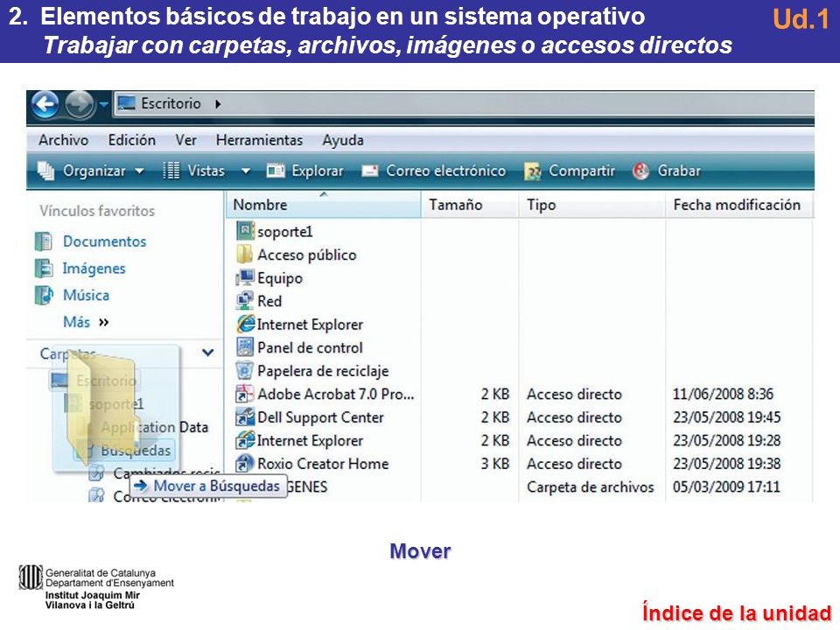The width and height of the screenshot is (840, 630).
Task: Expand the Más favorite links chevron
Action: (103, 322)
